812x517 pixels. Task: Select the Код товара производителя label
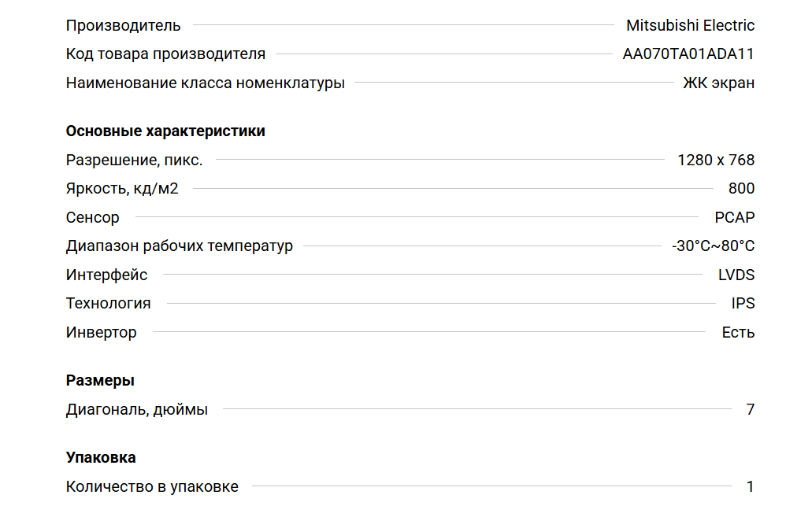coord(165,54)
